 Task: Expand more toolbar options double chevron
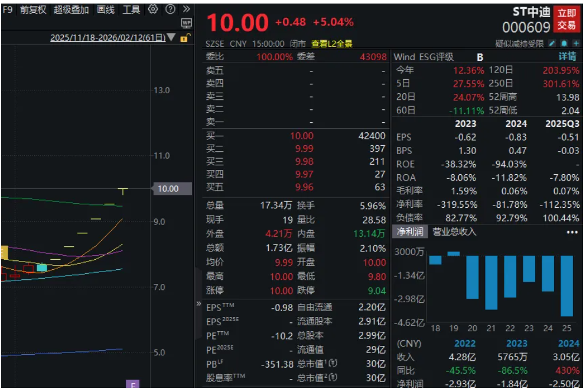(x=187, y=9)
